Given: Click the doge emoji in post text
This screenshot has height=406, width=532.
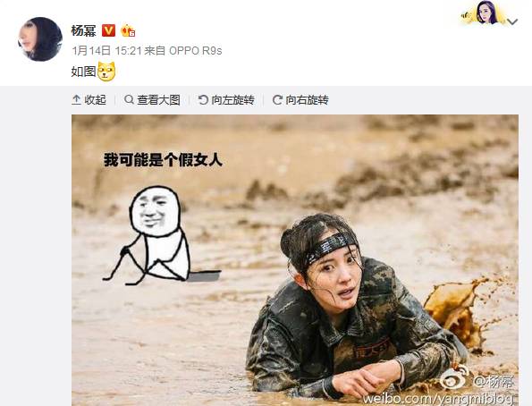Looking at the screenshot, I should [x=106, y=72].
